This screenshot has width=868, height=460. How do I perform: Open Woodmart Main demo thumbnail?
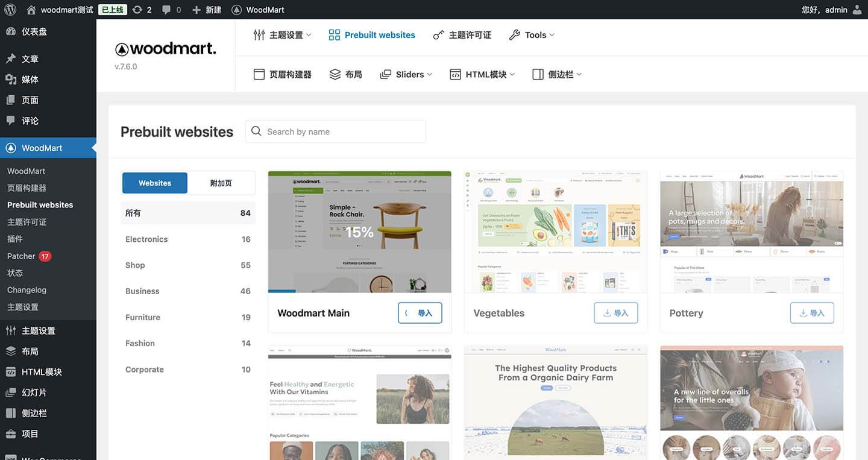(x=360, y=232)
